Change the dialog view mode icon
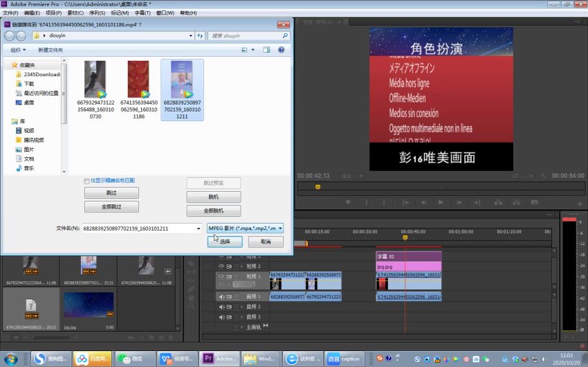Screen dimensions: 588x367 pos(244,50)
